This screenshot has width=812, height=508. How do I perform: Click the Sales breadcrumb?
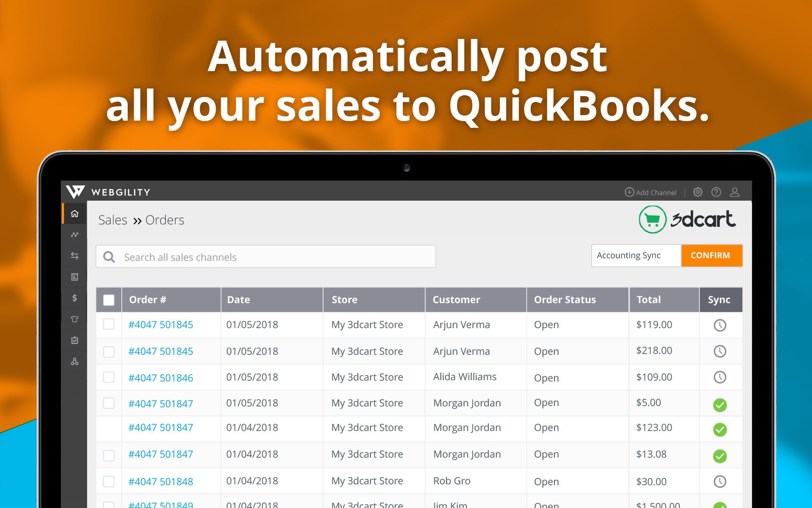112,220
